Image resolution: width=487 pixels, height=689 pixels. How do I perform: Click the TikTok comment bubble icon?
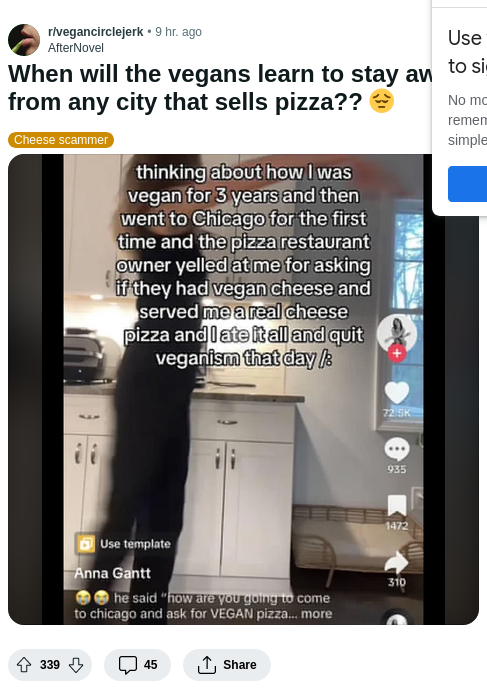pyautogui.click(x=397, y=449)
